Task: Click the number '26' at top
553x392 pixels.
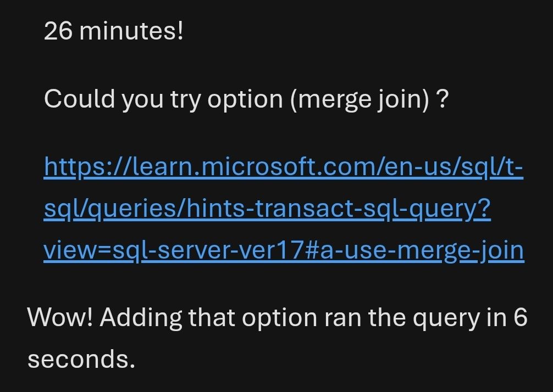Action: (x=58, y=31)
